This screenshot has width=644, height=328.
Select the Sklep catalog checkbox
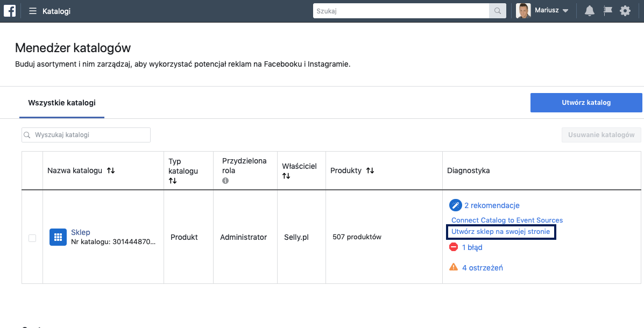(32, 238)
